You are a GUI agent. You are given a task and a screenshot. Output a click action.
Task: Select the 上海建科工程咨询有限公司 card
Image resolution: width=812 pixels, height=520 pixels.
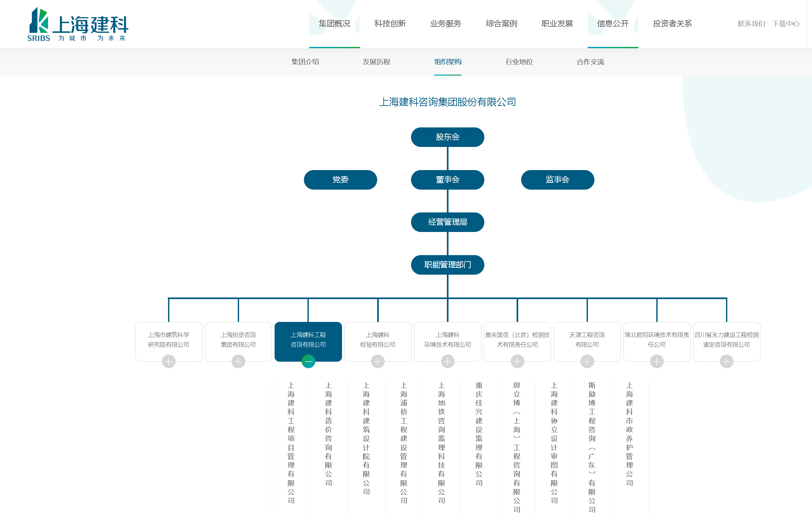pyautogui.click(x=308, y=341)
